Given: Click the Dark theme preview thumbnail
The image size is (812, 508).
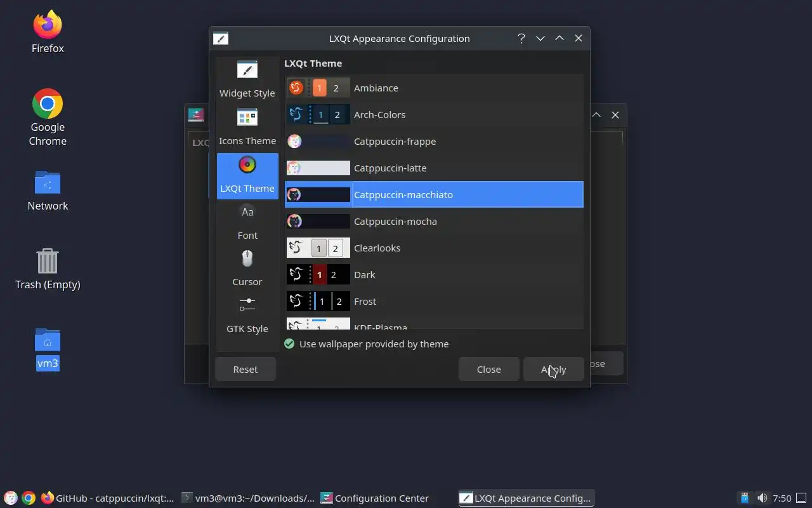Looking at the screenshot, I should coord(318,275).
